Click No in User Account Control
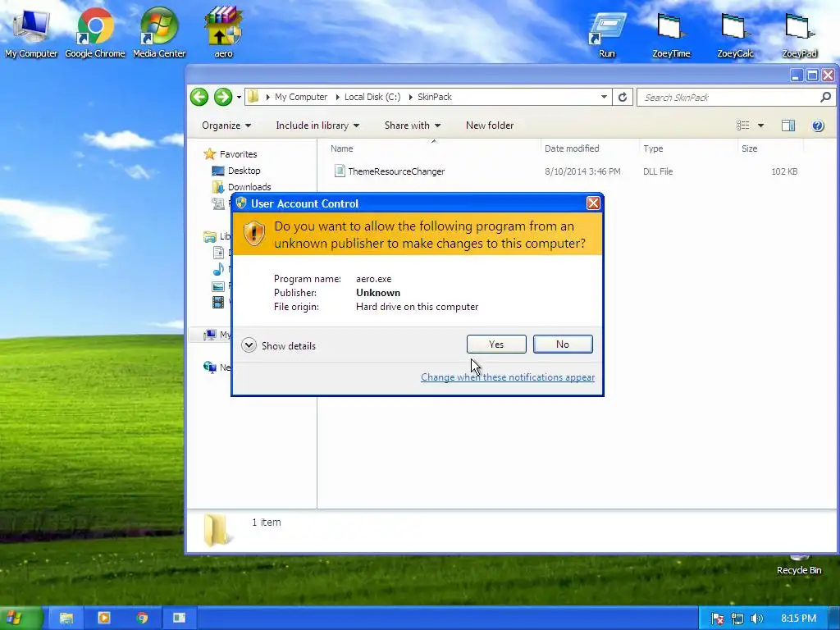The width and height of the screenshot is (840, 630). tap(563, 344)
